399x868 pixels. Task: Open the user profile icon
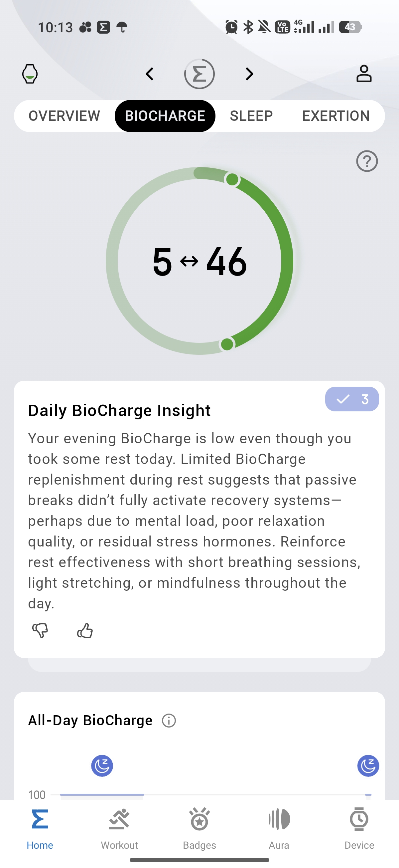pyautogui.click(x=364, y=74)
